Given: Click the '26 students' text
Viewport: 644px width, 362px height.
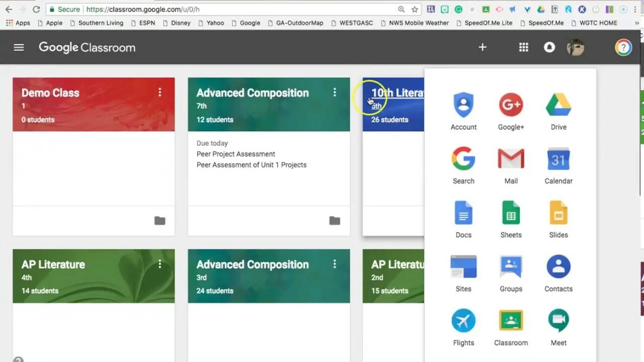Looking at the screenshot, I should tap(390, 120).
